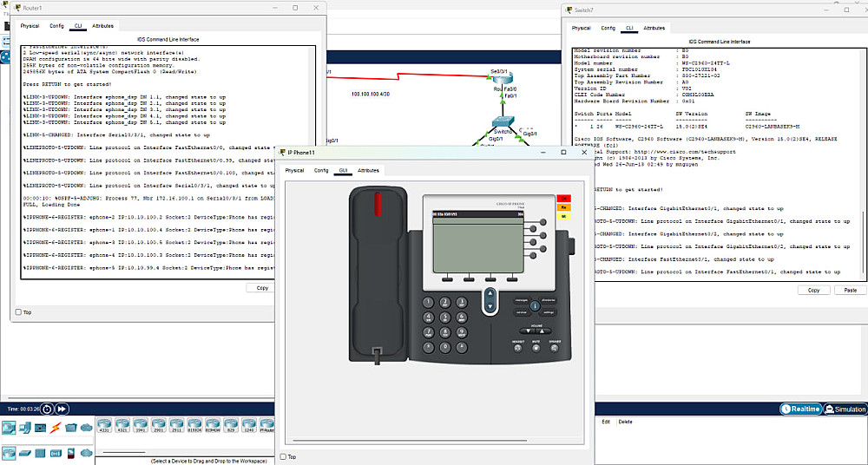Open the Physical tab in IP Phone11 window

[x=294, y=170]
